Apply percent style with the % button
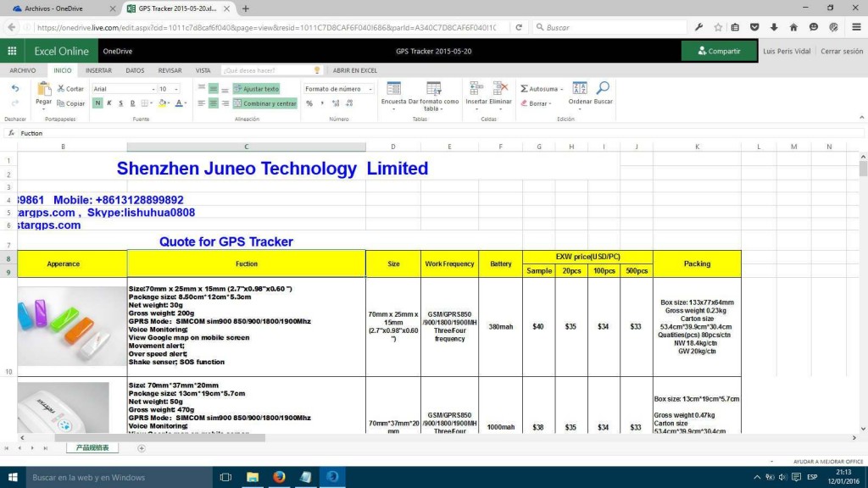 tap(309, 103)
